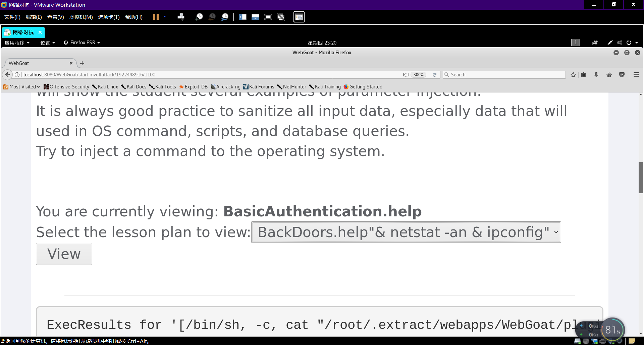The width and height of the screenshot is (644, 345).
Task: Open the snapshot manager
Action: (225, 17)
